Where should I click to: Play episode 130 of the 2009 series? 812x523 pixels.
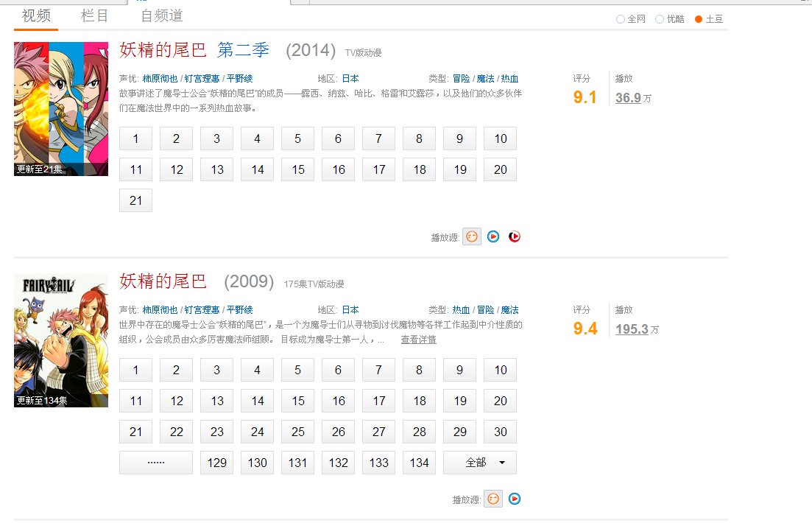tap(258, 463)
